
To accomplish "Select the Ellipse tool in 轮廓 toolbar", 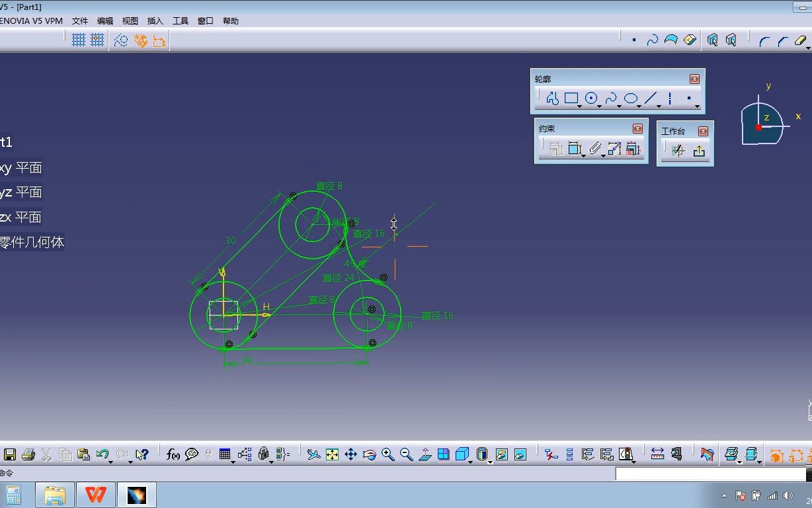I will coord(631,99).
